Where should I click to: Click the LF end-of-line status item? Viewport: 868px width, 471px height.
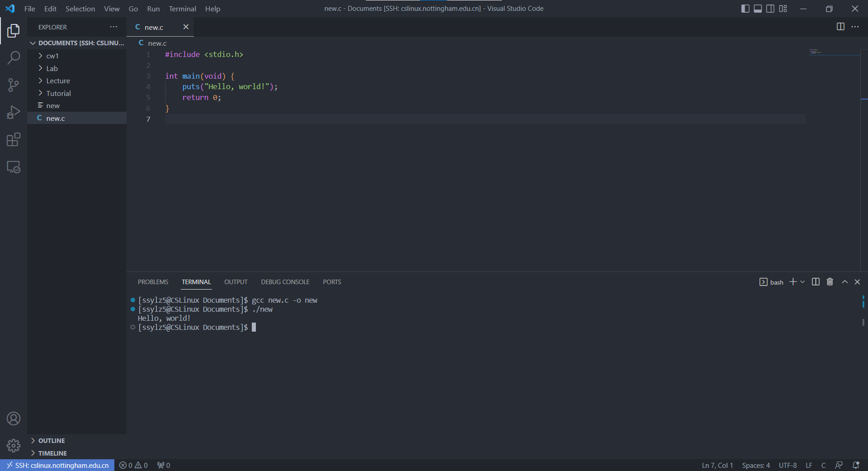(809, 465)
